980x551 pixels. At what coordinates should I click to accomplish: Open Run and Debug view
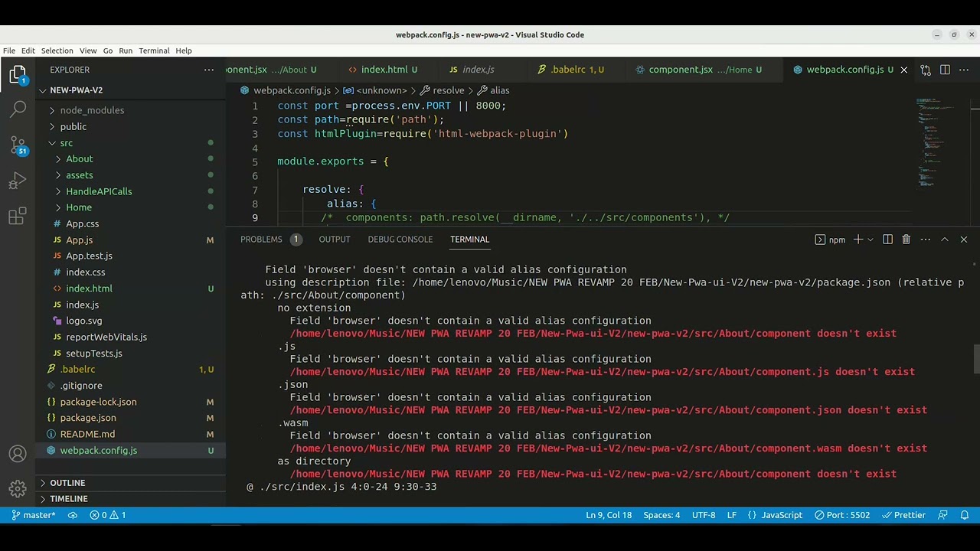coord(18,181)
